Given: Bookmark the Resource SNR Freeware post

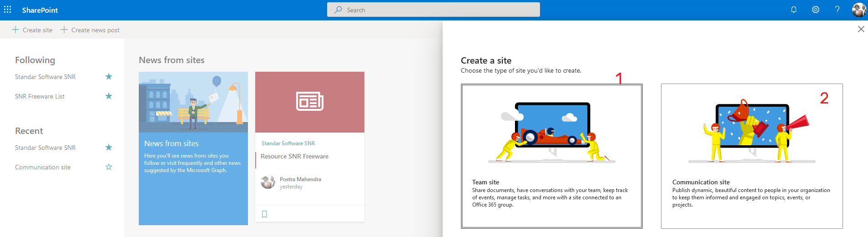Looking at the screenshot, I should [x=264, y=214].
